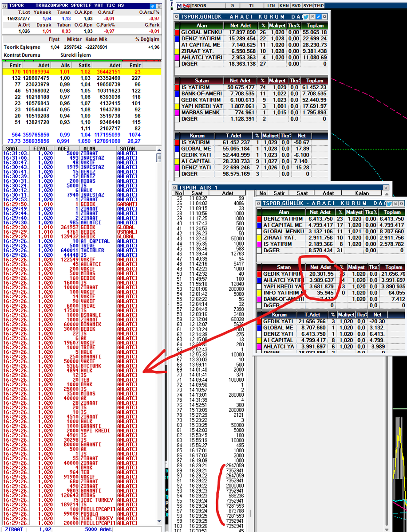Screen dimensions: 407x532
Task: Click the M icon in chart toolbar
Action: point(179,6)
